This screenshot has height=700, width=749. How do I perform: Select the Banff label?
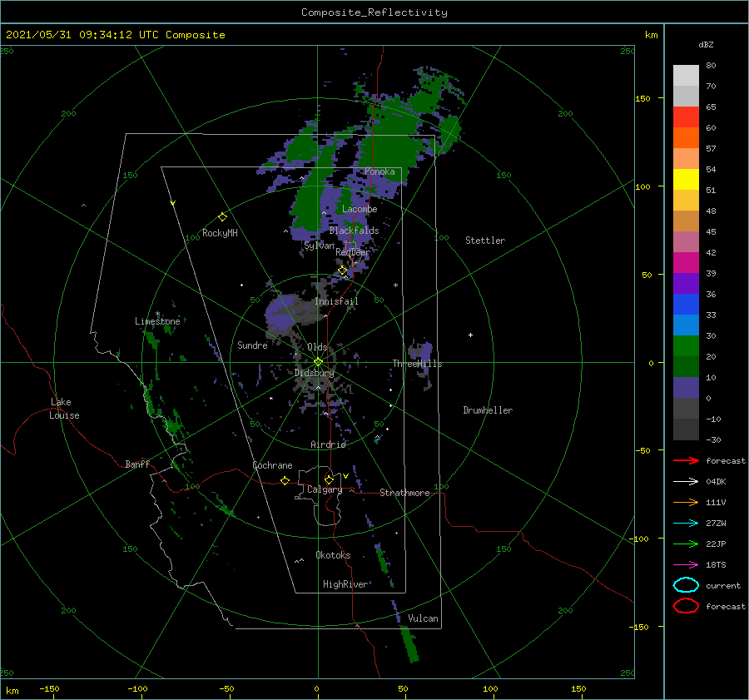[137, 464]
